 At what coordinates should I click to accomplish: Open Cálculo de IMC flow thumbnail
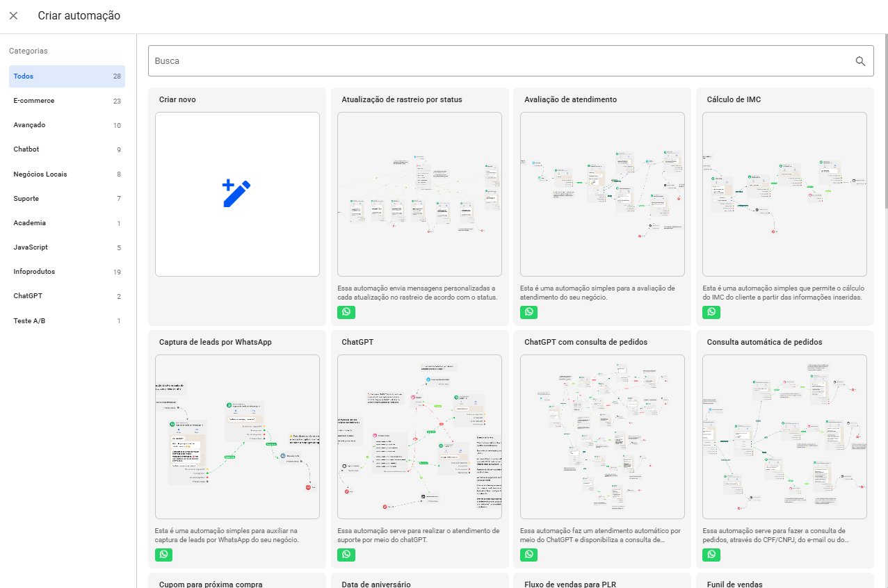784,194
